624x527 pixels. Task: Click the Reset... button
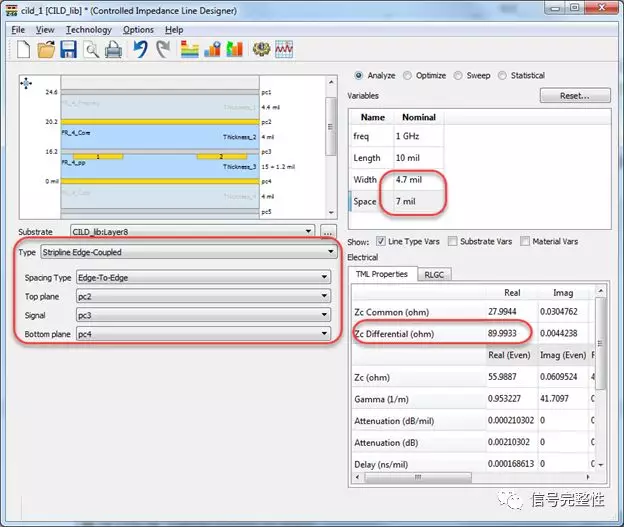[575, 96]
